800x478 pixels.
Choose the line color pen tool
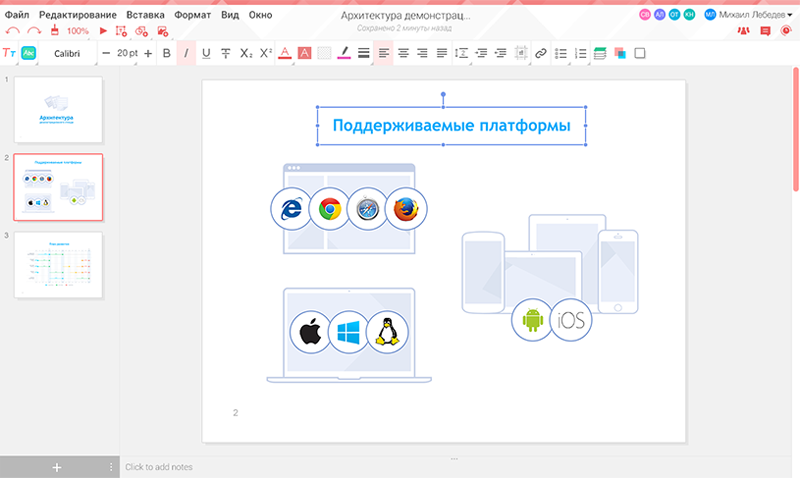[x=344, y=53]
